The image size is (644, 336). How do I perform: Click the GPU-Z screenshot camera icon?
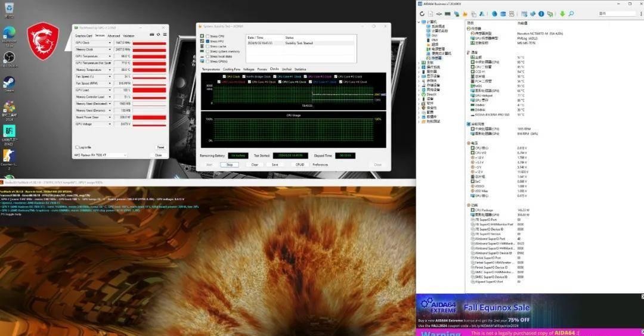(152, 35)
